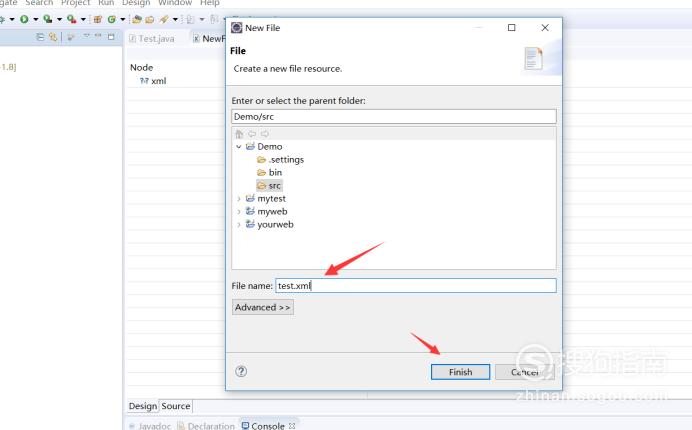The width and height of the screenshot is (692, 430).
Task: Click the Coverage run icon in toolbar
Action: click(x=47, y=19)
